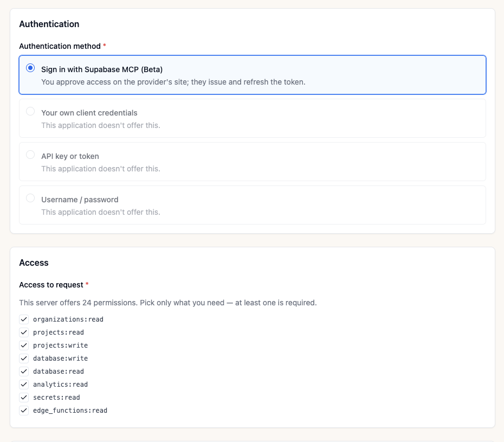Toggle secrets:read checkbox
504x442 pixels.
coord(24,398)
